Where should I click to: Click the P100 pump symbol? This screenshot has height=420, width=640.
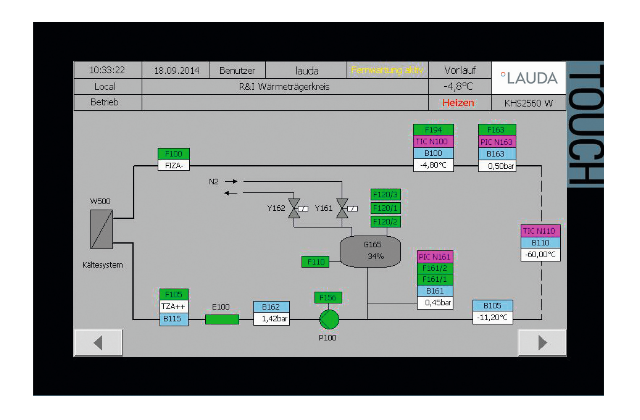coord(328,318)
